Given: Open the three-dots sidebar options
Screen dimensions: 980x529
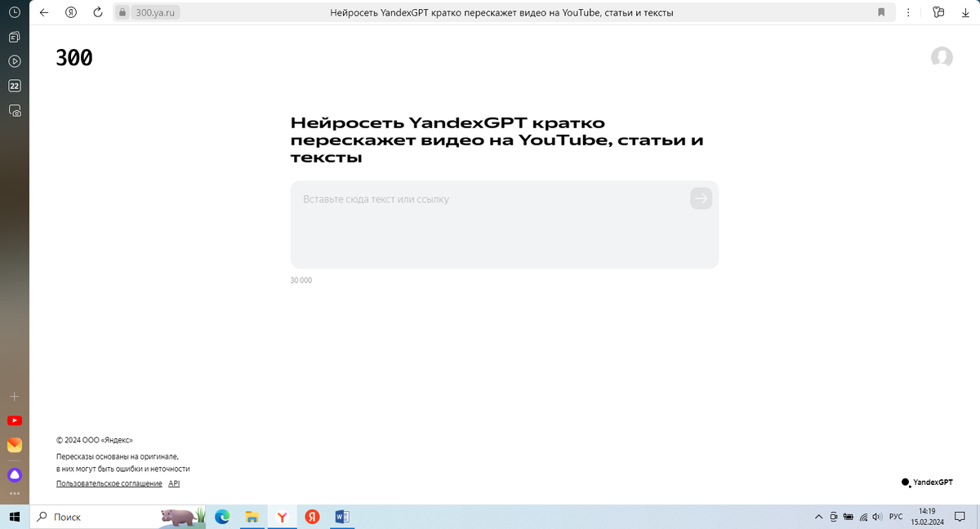Looking at the screenshot, I should (15, 493).
